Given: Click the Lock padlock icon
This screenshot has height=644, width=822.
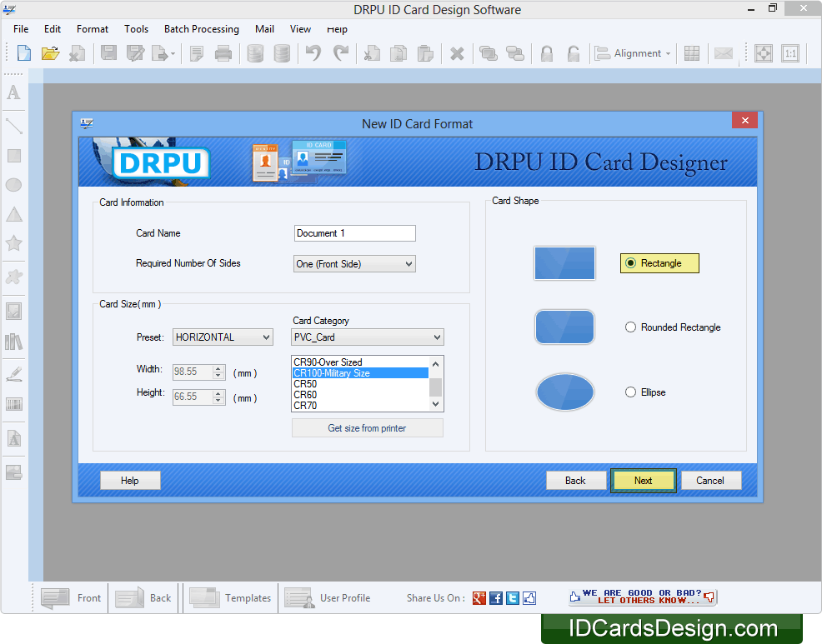Looking at the screenshot, I should [x=547, y=53].
